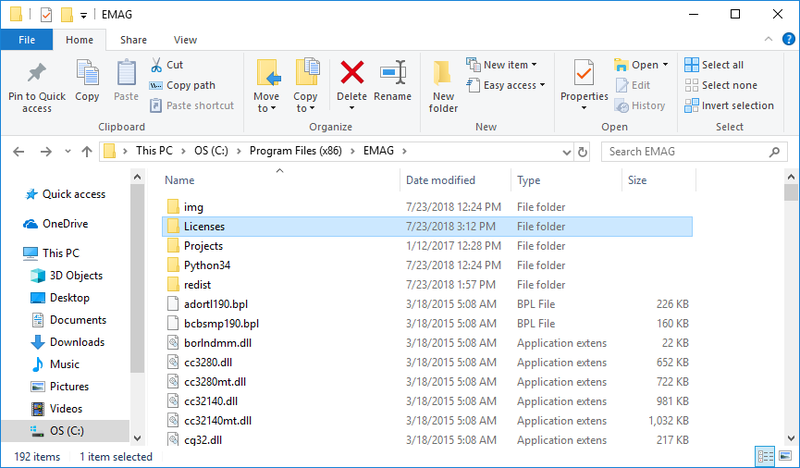Click Select none in the ribbon
The height and width of the screenshot is (468, 800).
click(720, 85)
